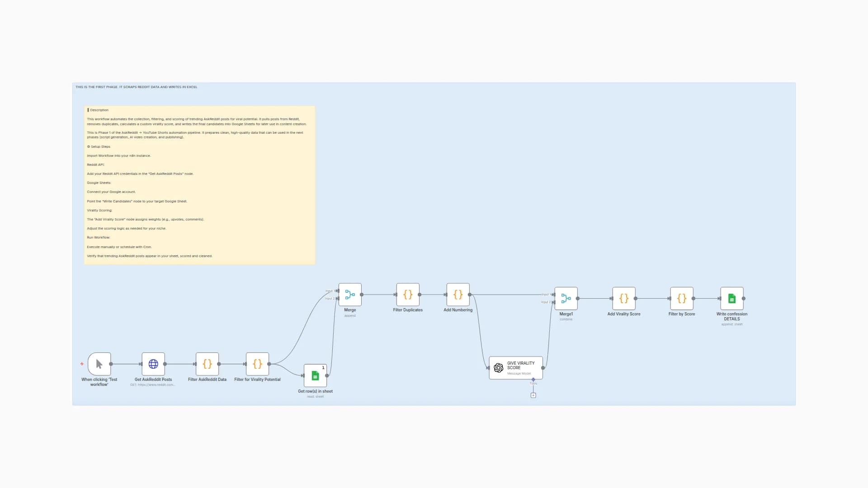Click the plus button below GIVE VIRALITY SCORE
This screenshot has height=488, width=868.
click(533, 394)
